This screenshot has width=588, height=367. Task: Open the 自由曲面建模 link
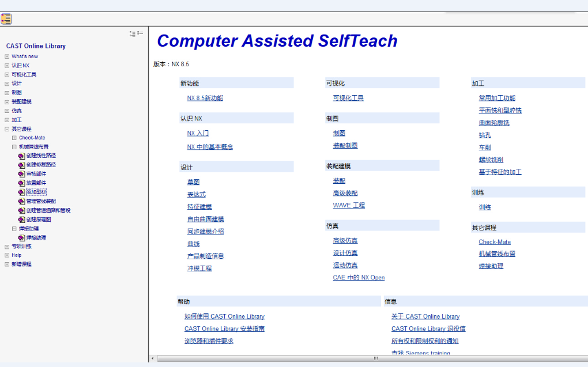tap(205, 220)
